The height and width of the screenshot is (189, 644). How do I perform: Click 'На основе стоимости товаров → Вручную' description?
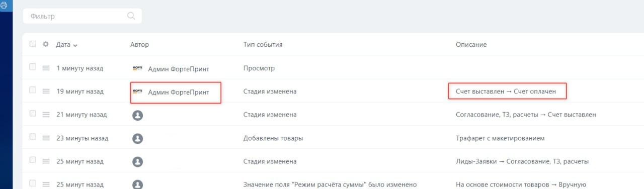click(x=521, y=184)
